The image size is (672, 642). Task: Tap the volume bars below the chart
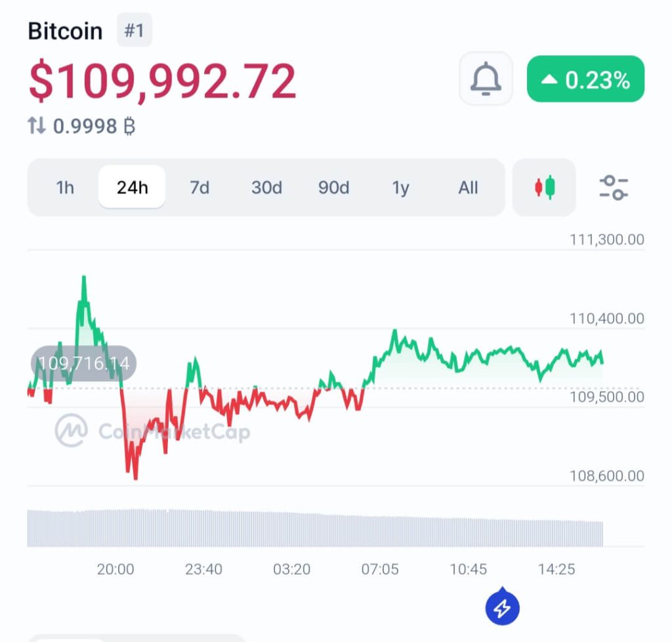315,528
